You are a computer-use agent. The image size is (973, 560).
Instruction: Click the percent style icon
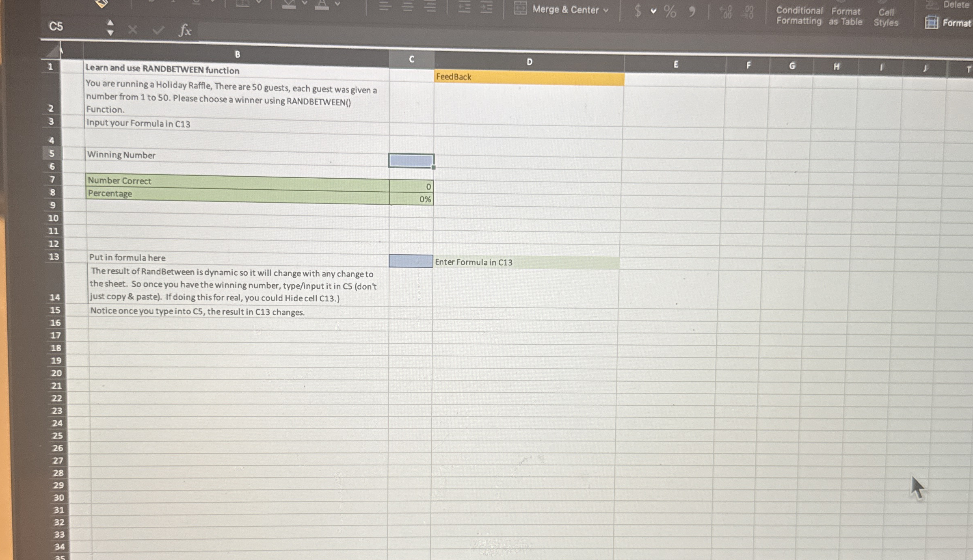click(670, 11)
